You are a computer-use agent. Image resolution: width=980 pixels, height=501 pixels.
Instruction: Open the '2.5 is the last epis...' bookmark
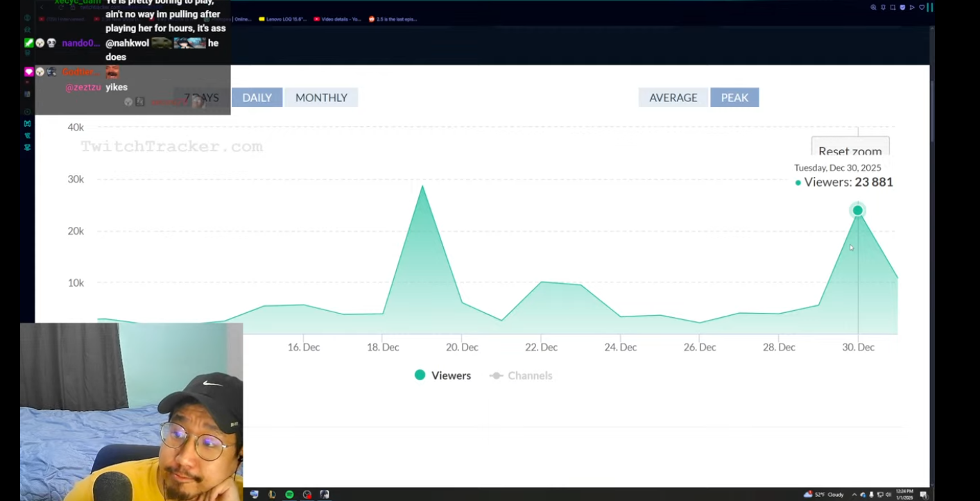pos(393,19)
